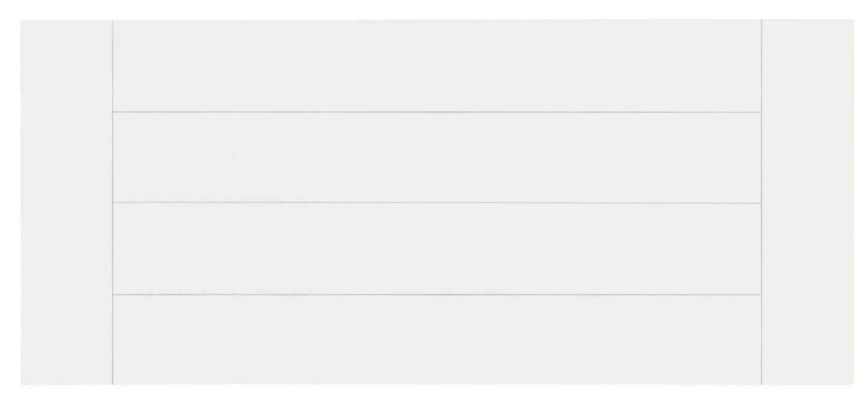Click junction of left divider and lowest horizontal line
Screen dimensions: 868x408
click(113, 294)
